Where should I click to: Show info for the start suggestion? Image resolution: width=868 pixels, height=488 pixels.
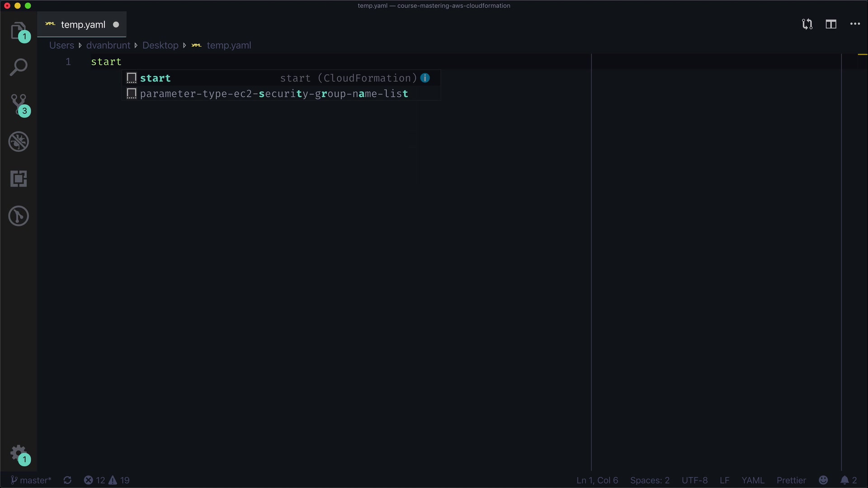(x=425, y=78)
